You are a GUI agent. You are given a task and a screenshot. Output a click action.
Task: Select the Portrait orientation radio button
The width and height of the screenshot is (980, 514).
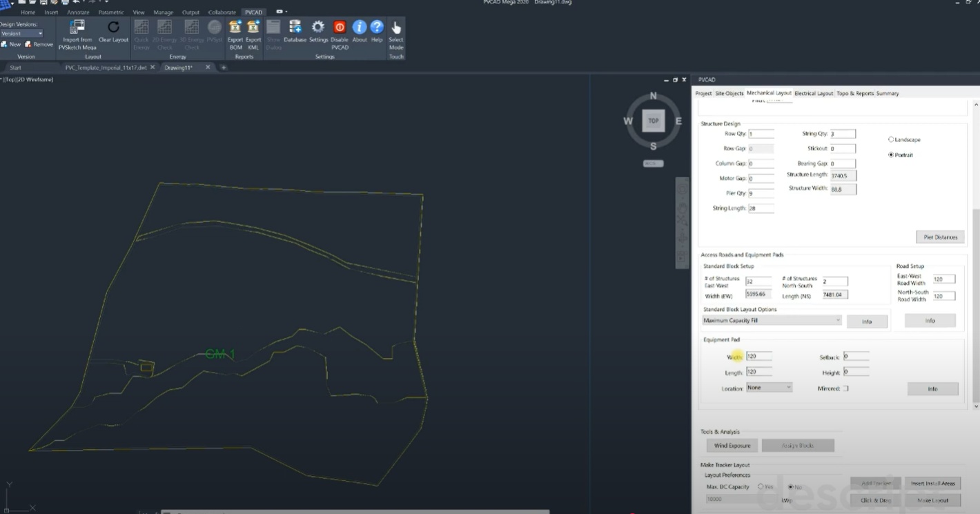pos(891,155)
